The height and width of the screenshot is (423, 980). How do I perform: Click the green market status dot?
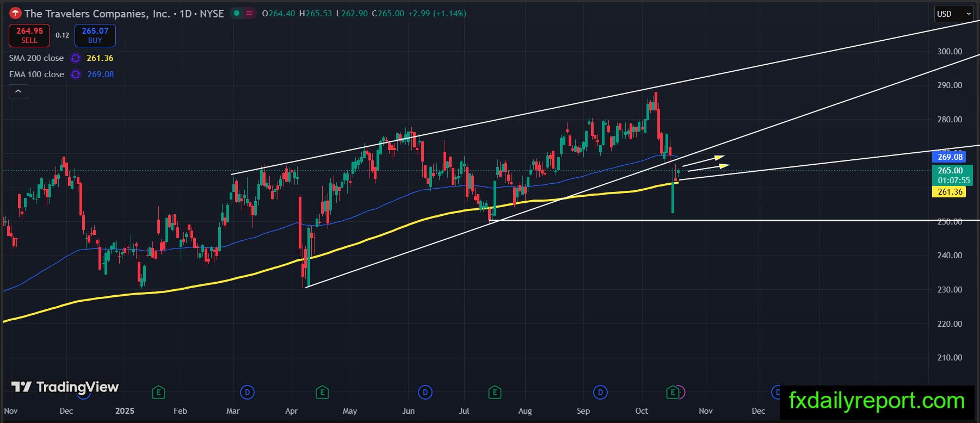click(236, 14)
